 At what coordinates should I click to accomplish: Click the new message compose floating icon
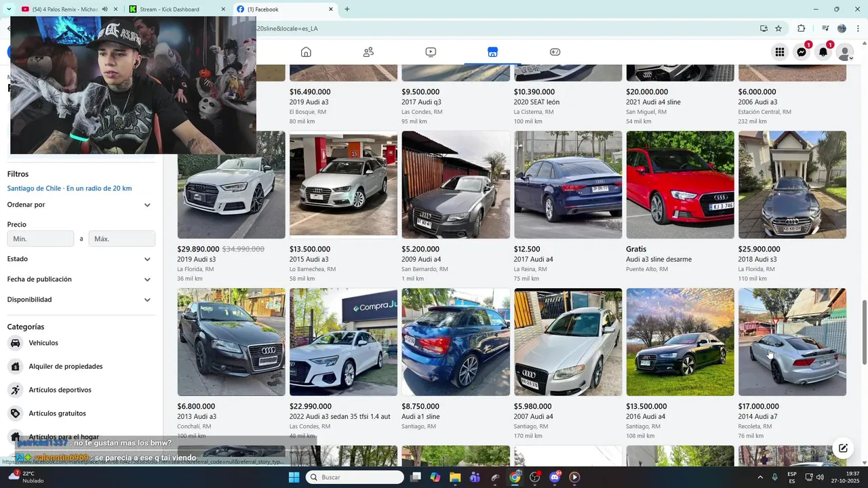pyautogui.click(x=843, y=448)
